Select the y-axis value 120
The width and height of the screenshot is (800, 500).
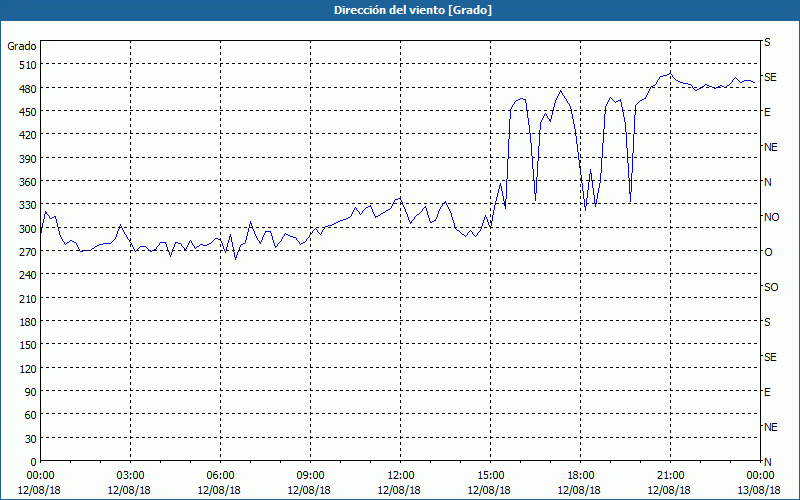click(x=29, y=368)
